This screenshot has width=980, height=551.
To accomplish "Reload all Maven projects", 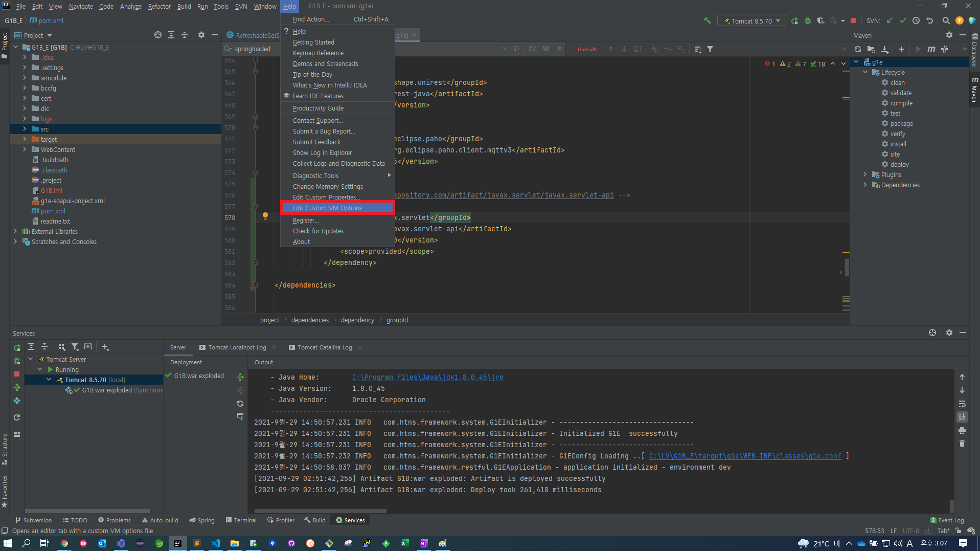I will [858, 49].
